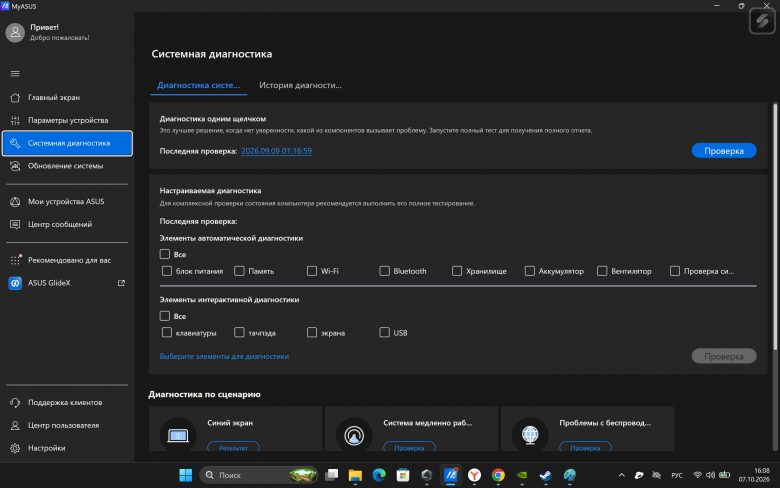This screenshot has height=488, width=780.
Task: Open Google Chrome from the taskbar
Action: pyautogui.click(x=498, y=476)
